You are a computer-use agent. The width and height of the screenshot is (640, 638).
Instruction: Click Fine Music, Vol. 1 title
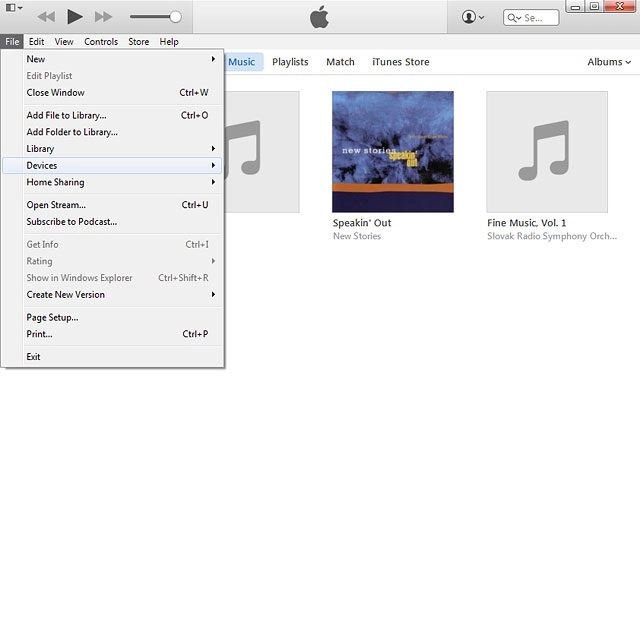527,223
